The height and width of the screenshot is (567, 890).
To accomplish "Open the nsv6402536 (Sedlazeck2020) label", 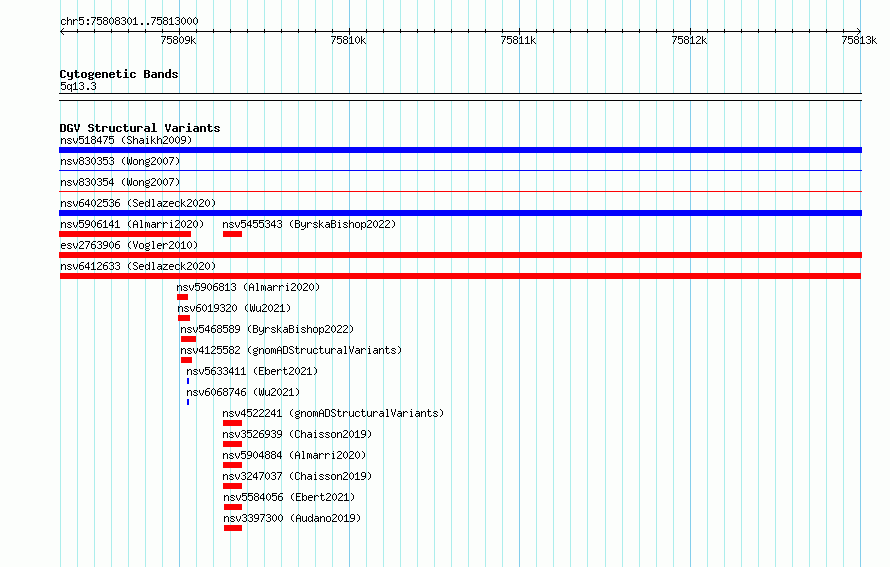I will pyautogui.click(x=138, y=203).
